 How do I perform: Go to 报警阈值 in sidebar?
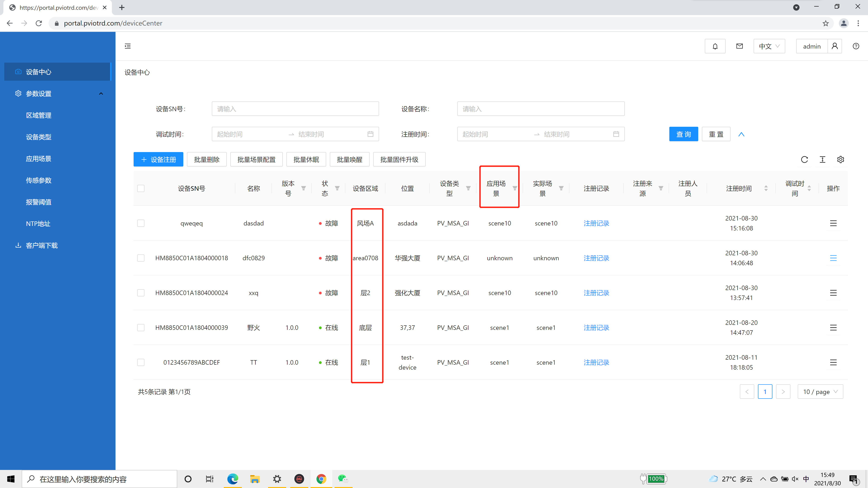[x=39, y=202]
